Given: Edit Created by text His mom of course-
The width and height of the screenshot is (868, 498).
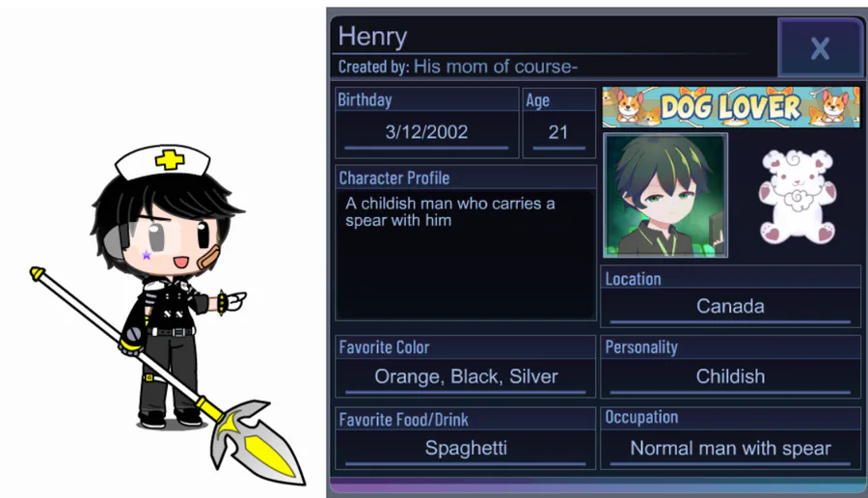Looking at the screenshot, I should (496, 67).
